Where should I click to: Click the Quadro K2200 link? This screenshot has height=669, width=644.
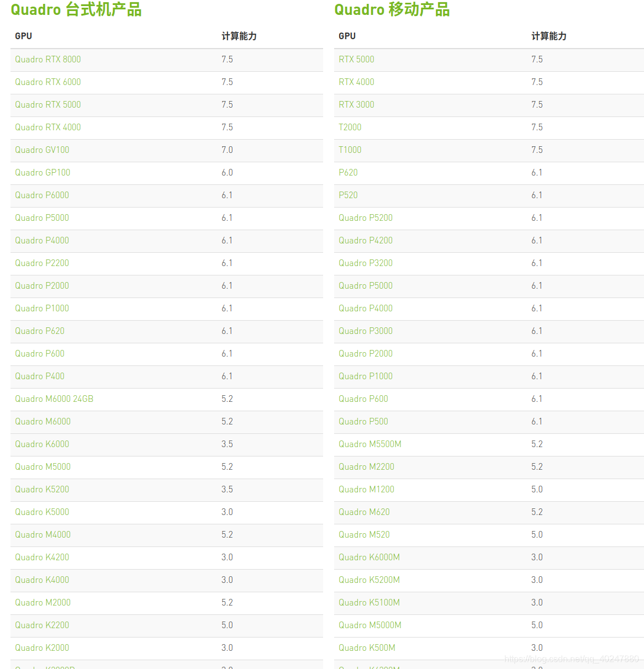point(42,625)
